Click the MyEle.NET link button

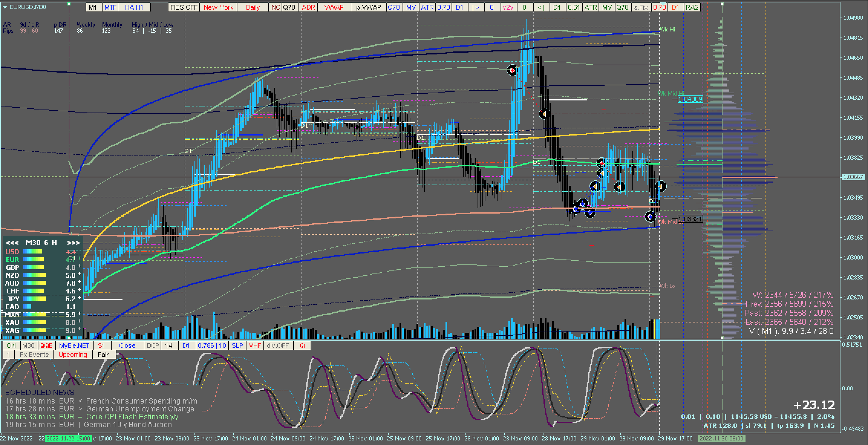click(74, 345)
